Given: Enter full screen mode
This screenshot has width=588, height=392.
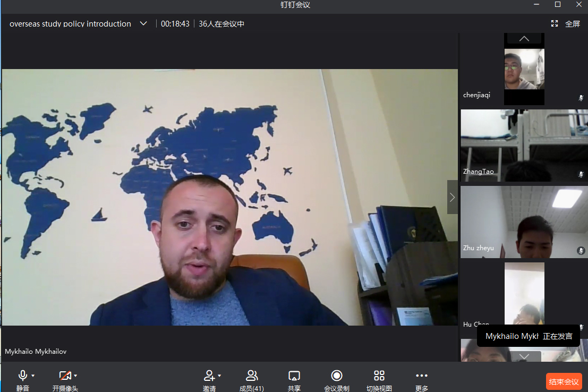Looking at the screenshot, I should [566, 24].
